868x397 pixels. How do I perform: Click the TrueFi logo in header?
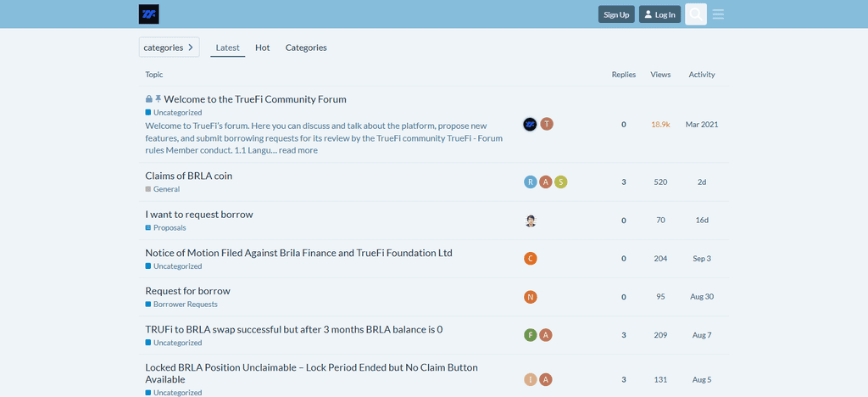[x=149, y=14]
